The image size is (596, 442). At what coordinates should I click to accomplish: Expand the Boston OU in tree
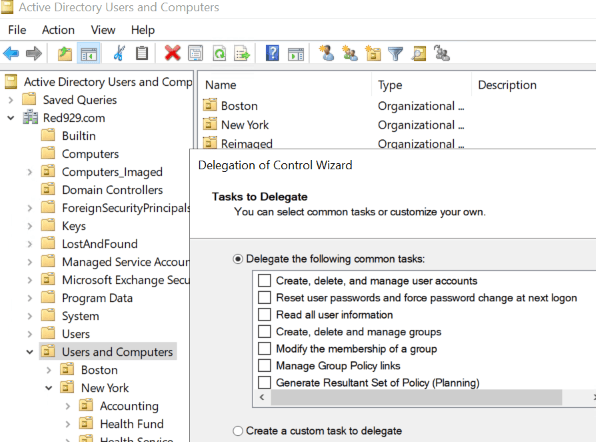coord(49,370)
